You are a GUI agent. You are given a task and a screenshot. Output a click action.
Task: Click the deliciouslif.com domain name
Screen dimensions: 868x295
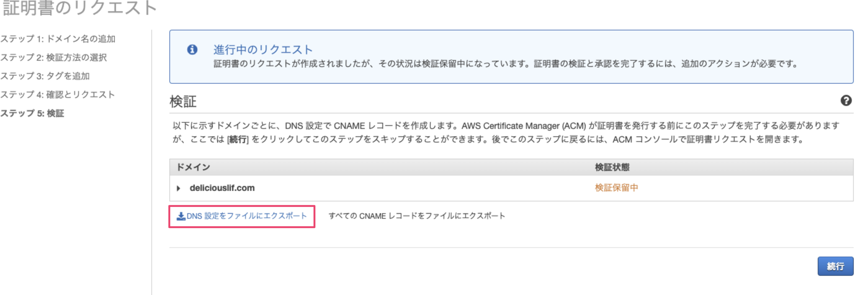222,188
